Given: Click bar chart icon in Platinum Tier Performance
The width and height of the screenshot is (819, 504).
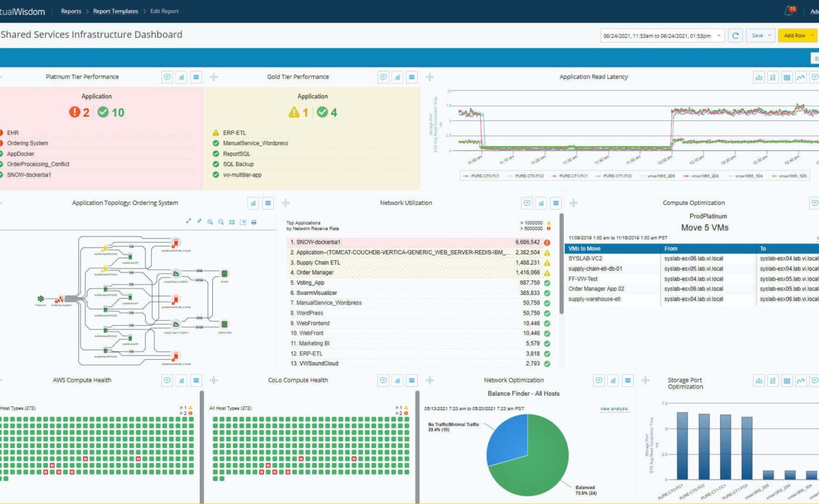Looking at the screenshot, I should [x=181, y=77].
